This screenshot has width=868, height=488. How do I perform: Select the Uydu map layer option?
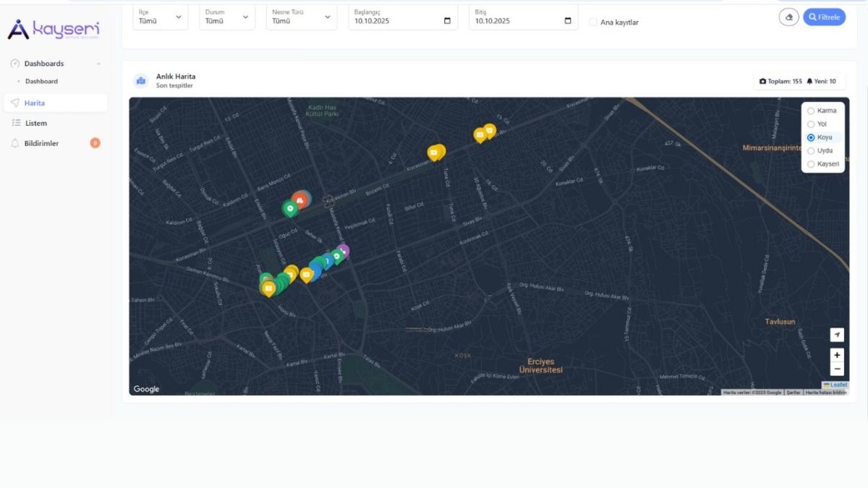tap(811, 151)
